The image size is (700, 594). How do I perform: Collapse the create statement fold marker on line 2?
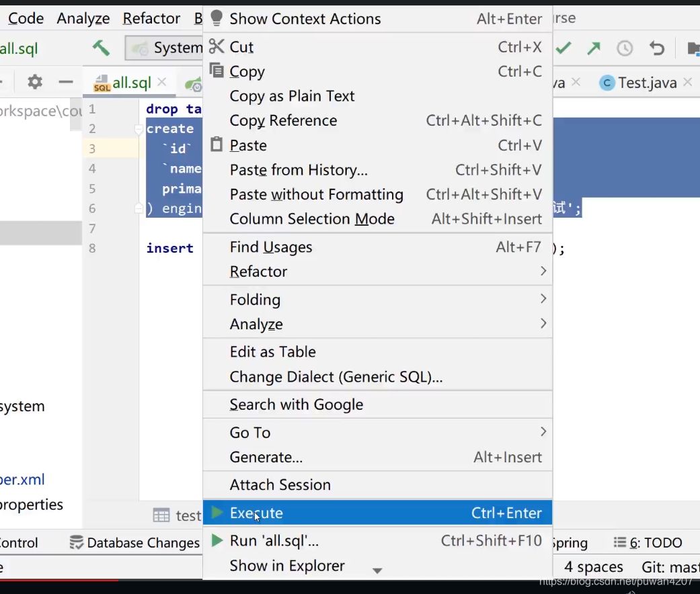point(139,129)
